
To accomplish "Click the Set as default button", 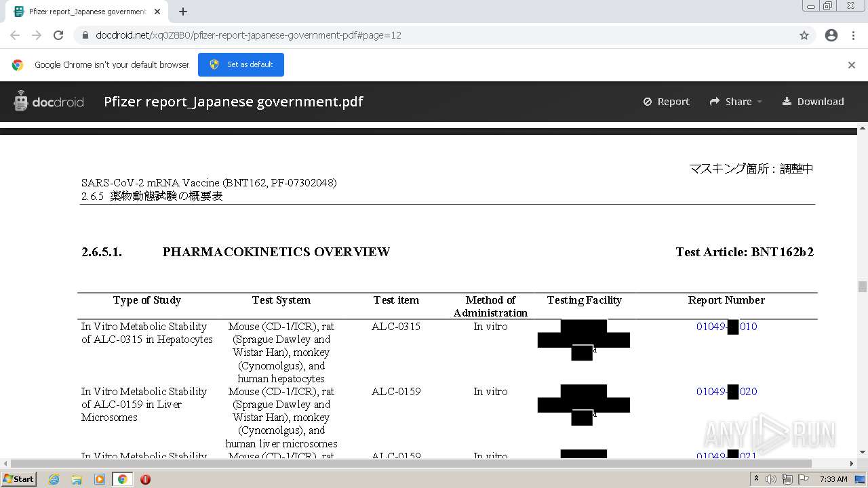I will (241, 64).
